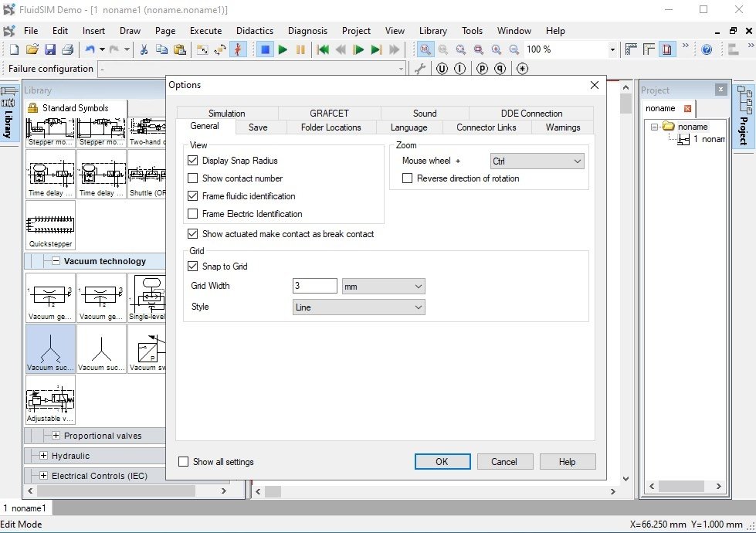
Task: Uncheck Frame fluidic identification
Action: click(192, 196)
